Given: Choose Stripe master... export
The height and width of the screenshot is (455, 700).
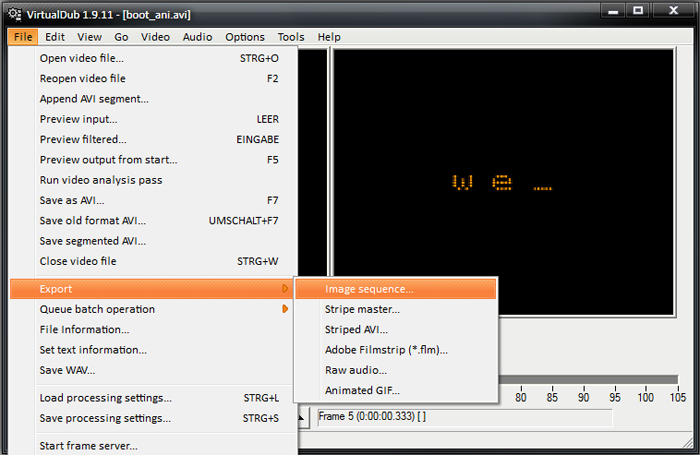Looking at the screenshot, I should (396, 309).
